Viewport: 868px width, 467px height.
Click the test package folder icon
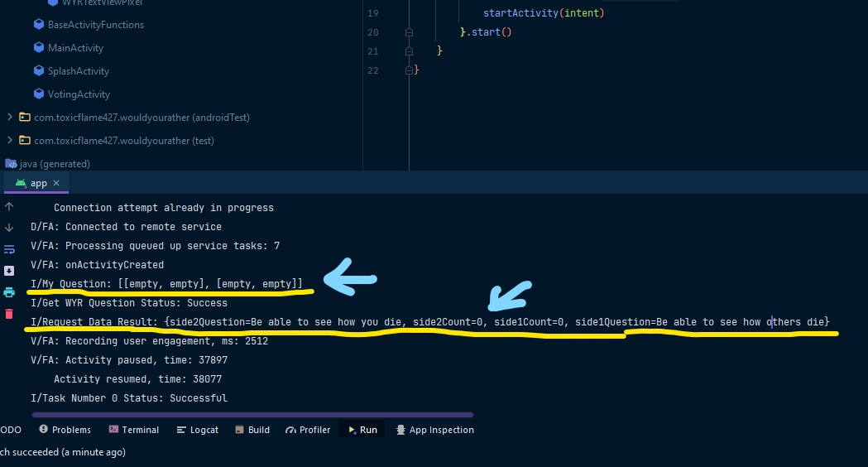[x=24, y=140]
